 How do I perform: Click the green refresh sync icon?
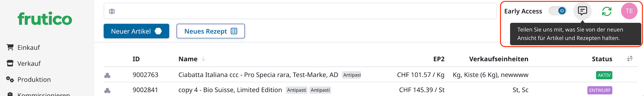click(x=606, y=11)
